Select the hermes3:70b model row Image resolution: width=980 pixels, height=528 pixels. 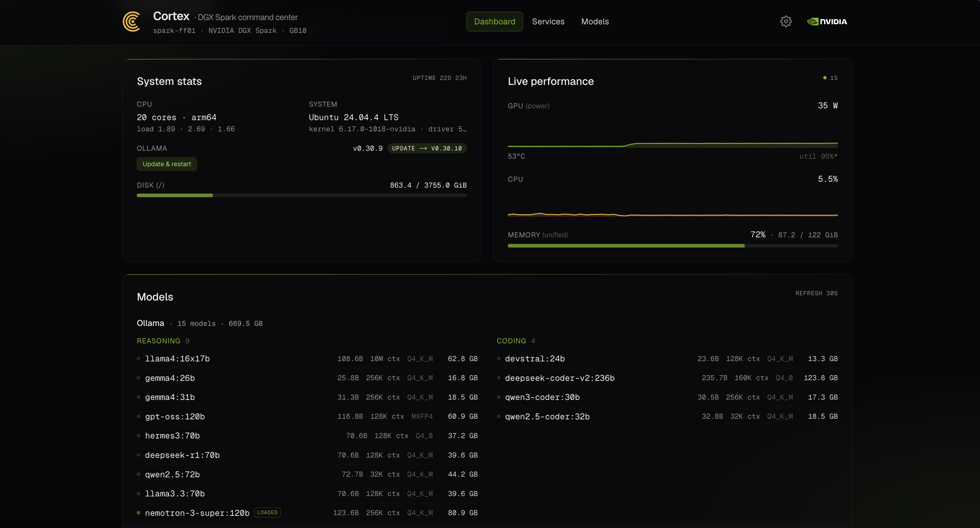tap(307, 436)
